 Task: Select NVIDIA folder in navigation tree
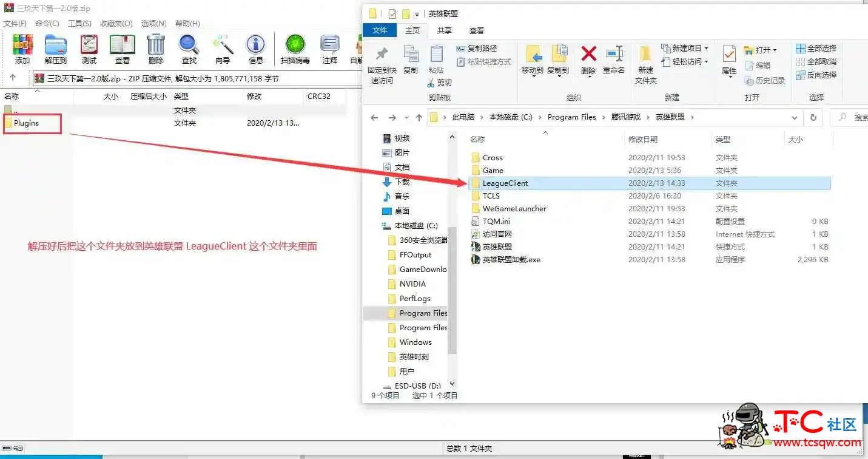[x=412, y=284]
